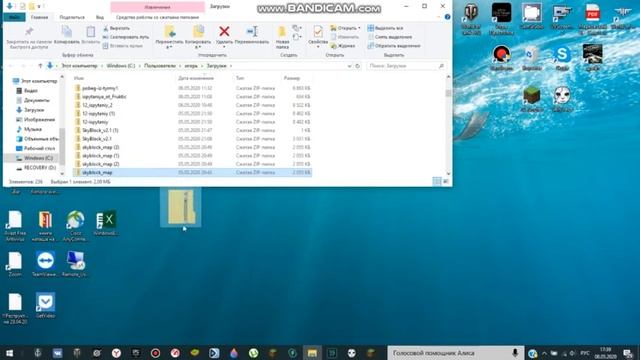
Task: Click Снять выделение (Select none)
Action: tap(389, 37)
